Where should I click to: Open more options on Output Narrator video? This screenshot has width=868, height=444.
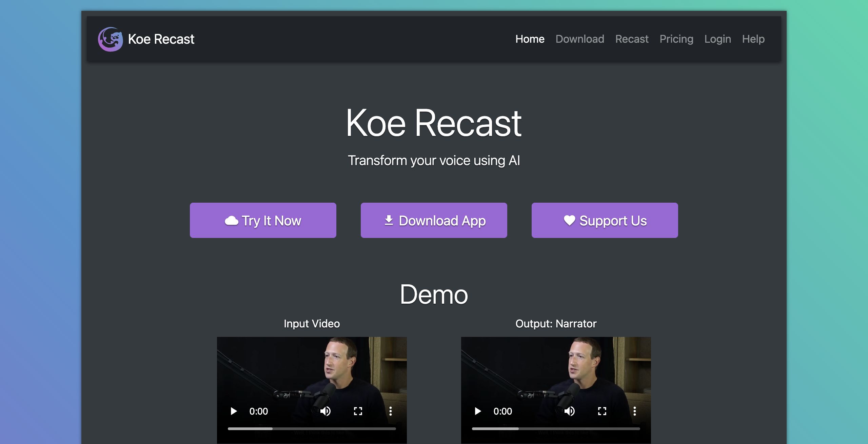[x=635, y=411]
